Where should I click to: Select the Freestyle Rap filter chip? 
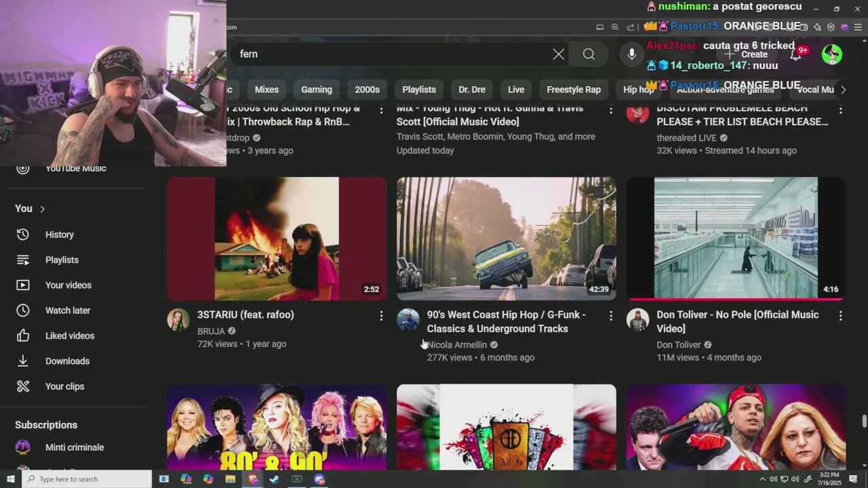[x=574, y=89]
